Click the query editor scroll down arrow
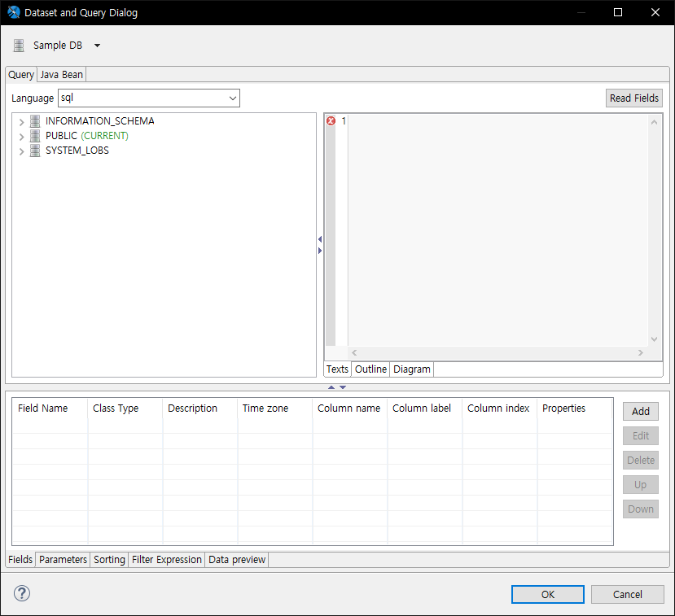Screen dimensions: 675x616 [655, 339]
